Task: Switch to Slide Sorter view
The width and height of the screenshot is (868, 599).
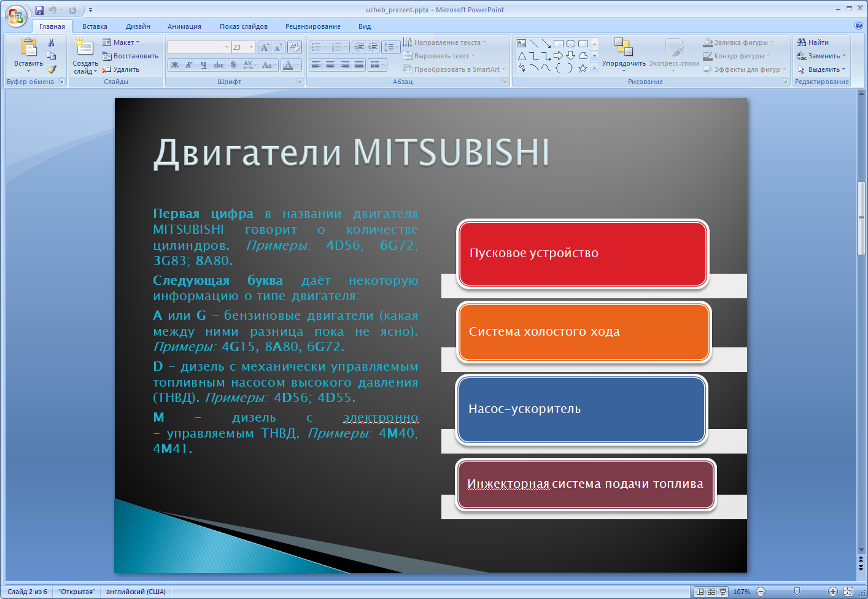Action: (x=711, y=592)
